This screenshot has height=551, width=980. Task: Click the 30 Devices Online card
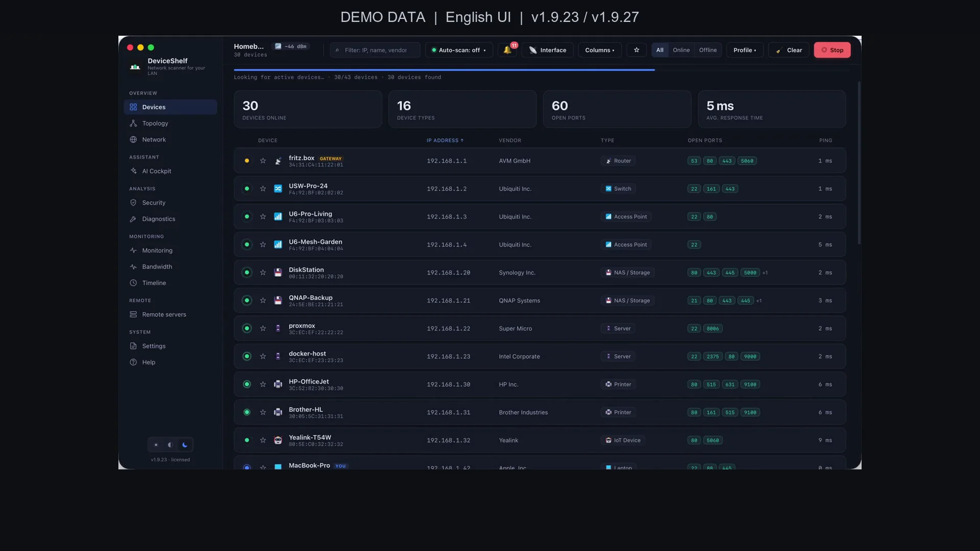(308, 109)
